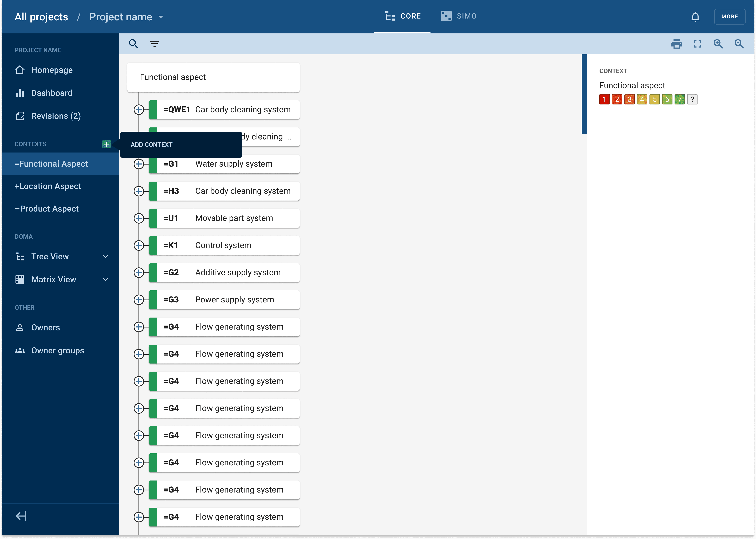Open the filter list icon
Viewport: 756px width, 539px height.
pos(154,44)
